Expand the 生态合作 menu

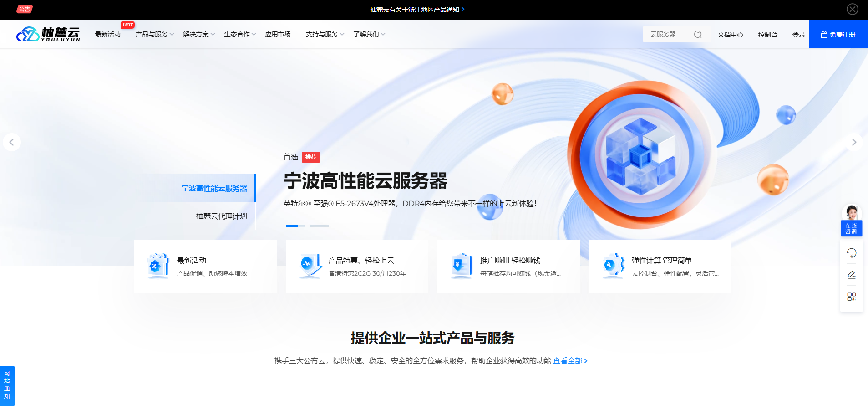point(240,34)
